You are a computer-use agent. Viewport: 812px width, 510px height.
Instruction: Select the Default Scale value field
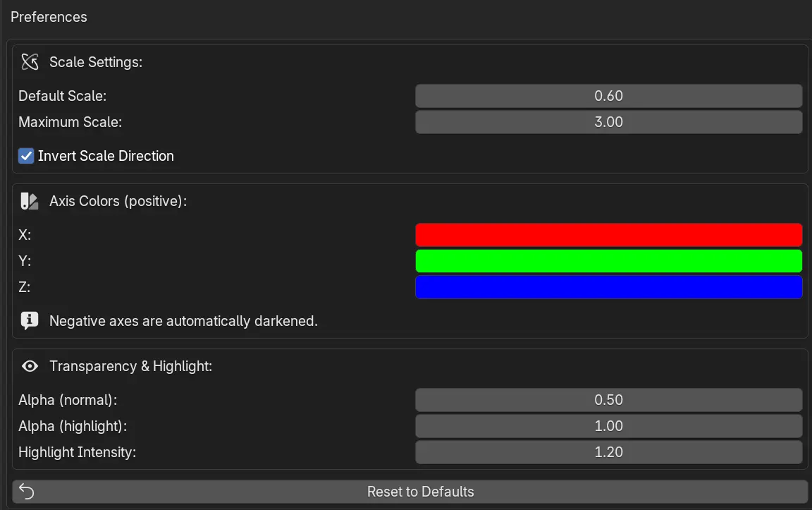pyautogui.click(x=608, y=96)
